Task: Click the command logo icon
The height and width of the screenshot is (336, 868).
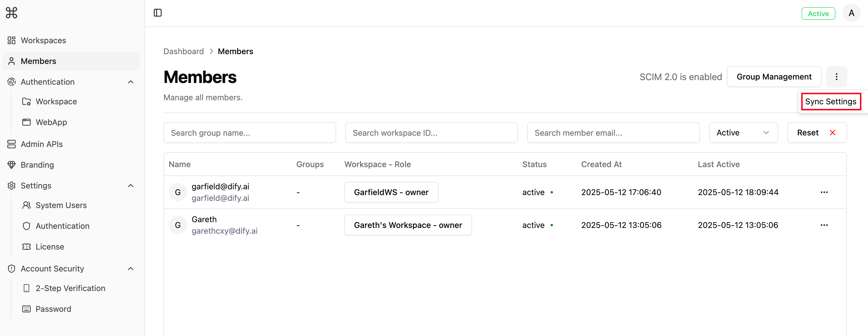Action: 12,13
